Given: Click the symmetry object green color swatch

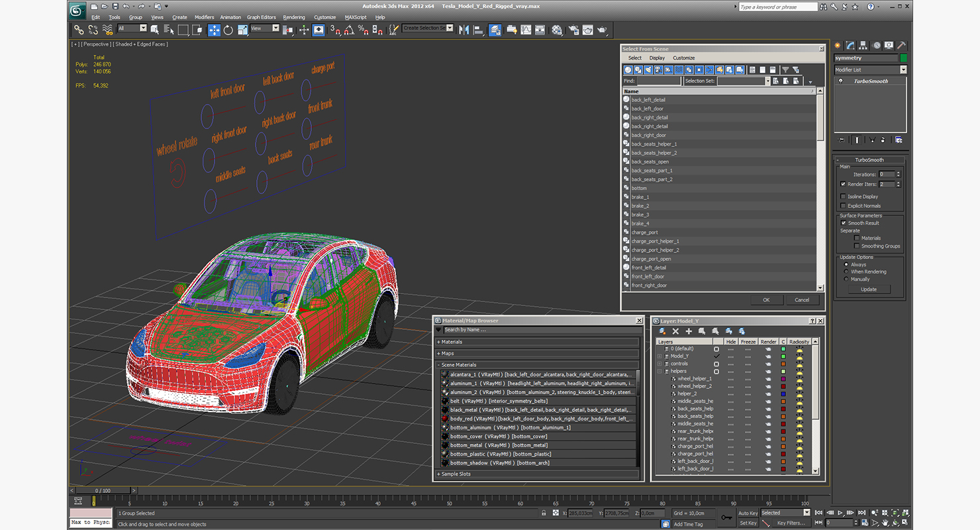Looking at the screenshot, I should click(x=903, y=58).
